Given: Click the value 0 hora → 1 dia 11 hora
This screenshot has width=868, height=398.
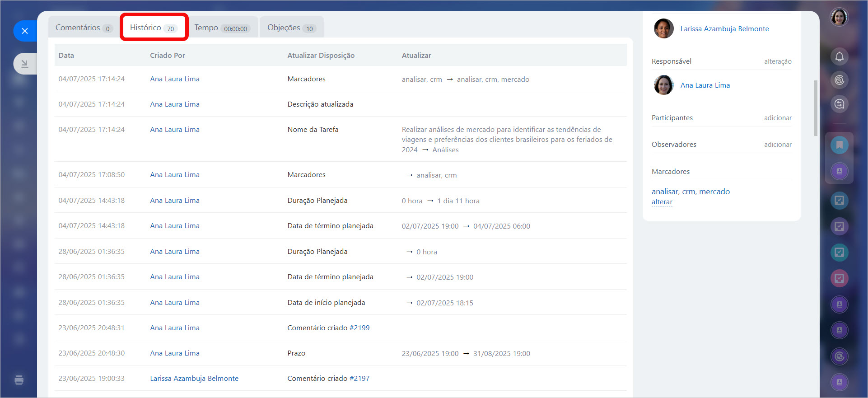Looking at the screenshot, I should tap(441, 201).
